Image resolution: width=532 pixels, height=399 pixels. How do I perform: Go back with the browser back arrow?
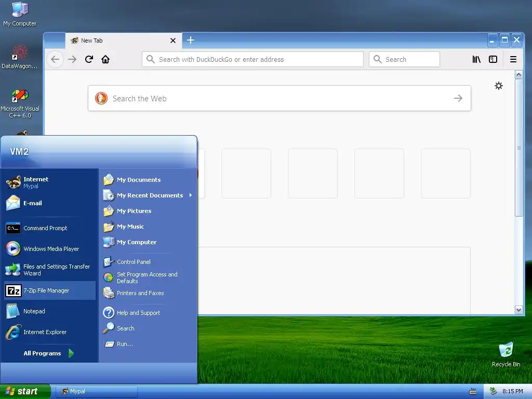pos(55,59)
